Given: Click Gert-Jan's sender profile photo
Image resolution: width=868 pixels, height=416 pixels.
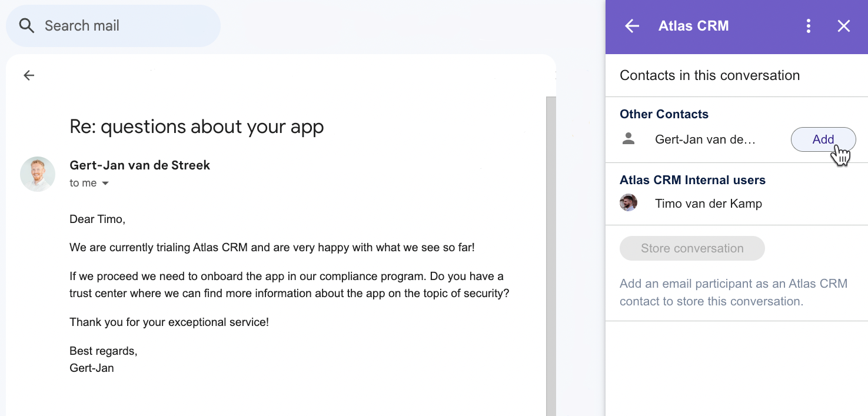Looking at the screenshot, I should (x=38, y=174).
